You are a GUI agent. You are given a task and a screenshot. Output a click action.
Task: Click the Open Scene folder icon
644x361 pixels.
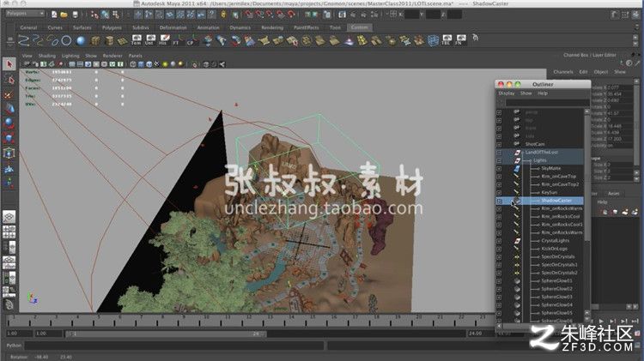tap(64, 15)
